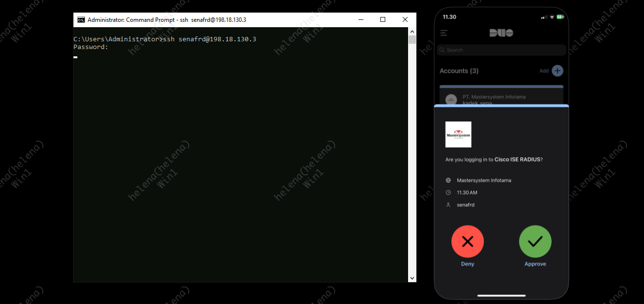Image resolution: width=644 pixels, height=304 pixels.
Task: Click the Duo Search field
Action: [x=501, y=50]
